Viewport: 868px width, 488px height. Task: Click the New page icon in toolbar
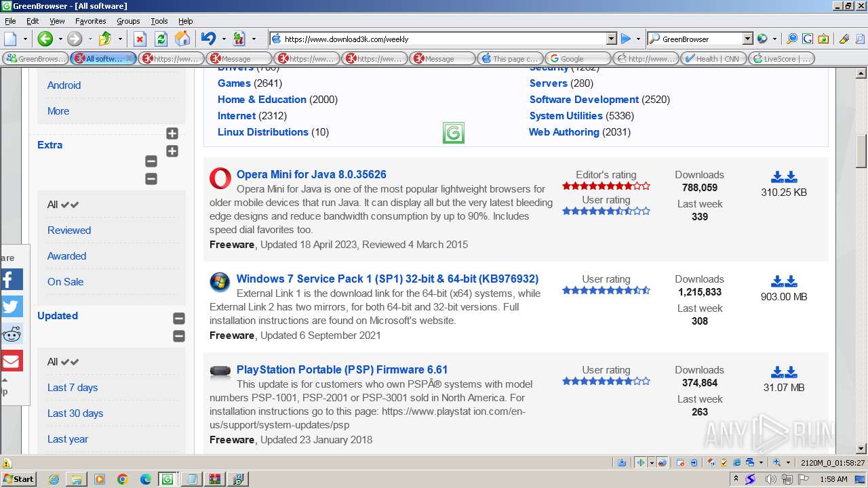10,39
